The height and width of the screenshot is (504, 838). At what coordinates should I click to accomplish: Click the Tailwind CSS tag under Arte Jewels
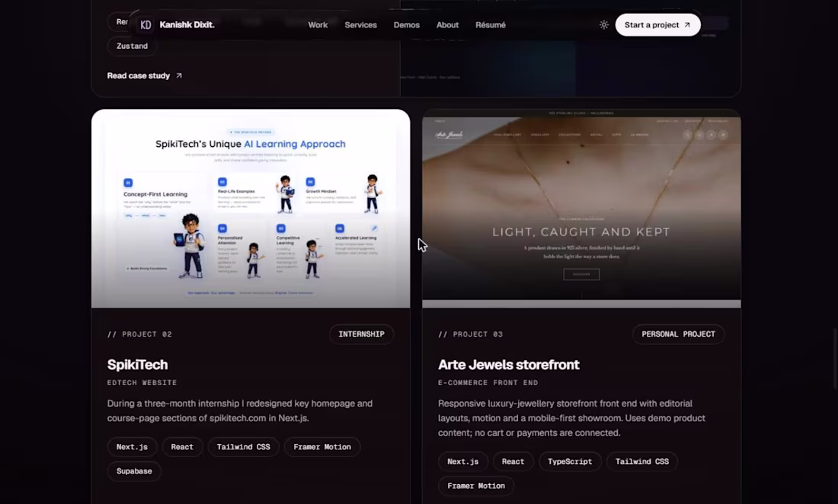[642, 461]
